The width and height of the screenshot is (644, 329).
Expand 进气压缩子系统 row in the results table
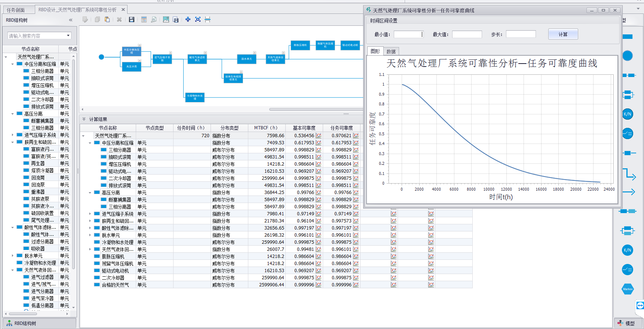(90, 214)
